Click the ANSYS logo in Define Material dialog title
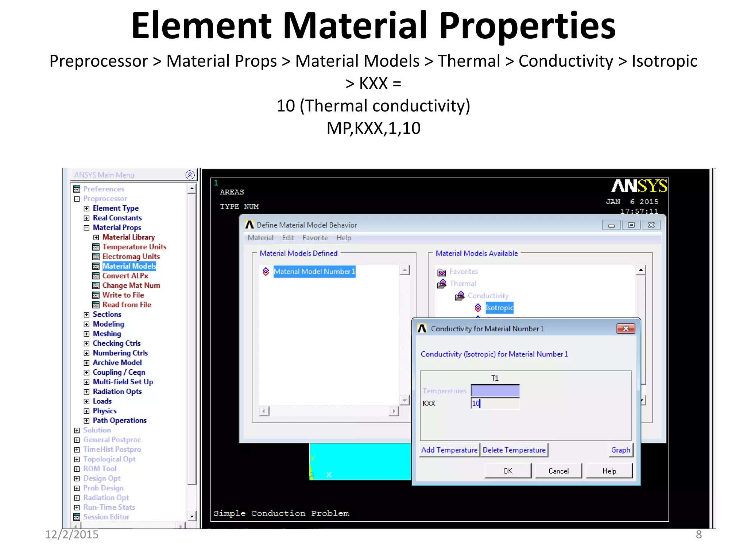 tap(249, 225)
